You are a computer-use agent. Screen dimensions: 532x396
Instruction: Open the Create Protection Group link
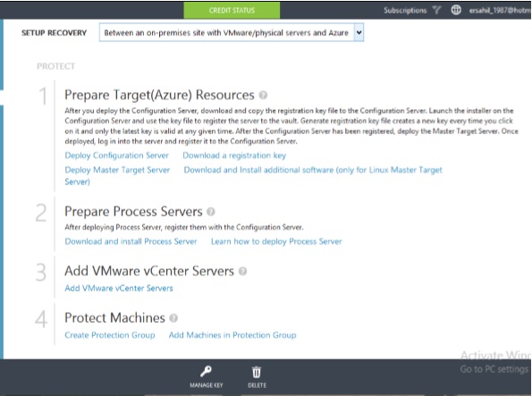point(110,335)
